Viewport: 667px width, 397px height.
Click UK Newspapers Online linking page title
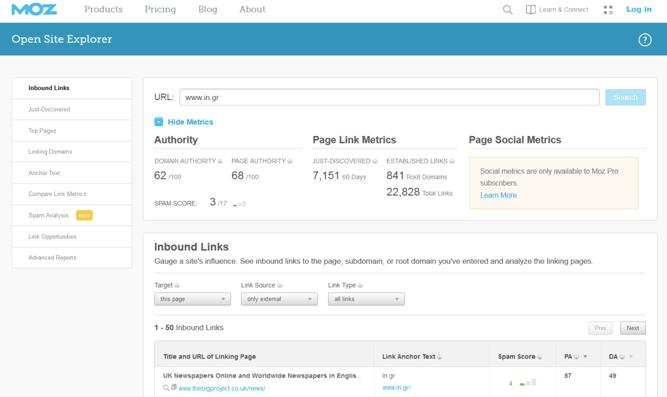pyautogui.click(x=262, y=376)
